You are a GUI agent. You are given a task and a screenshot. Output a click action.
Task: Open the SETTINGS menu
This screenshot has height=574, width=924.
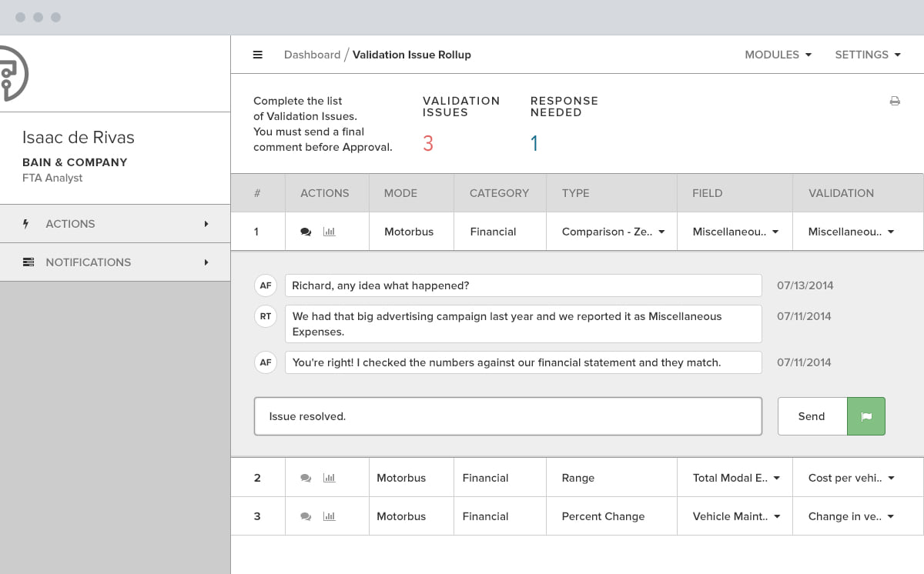point(867,55)
